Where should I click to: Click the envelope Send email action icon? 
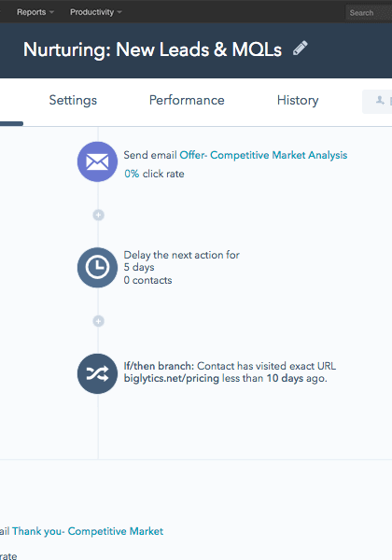[97, 161]
